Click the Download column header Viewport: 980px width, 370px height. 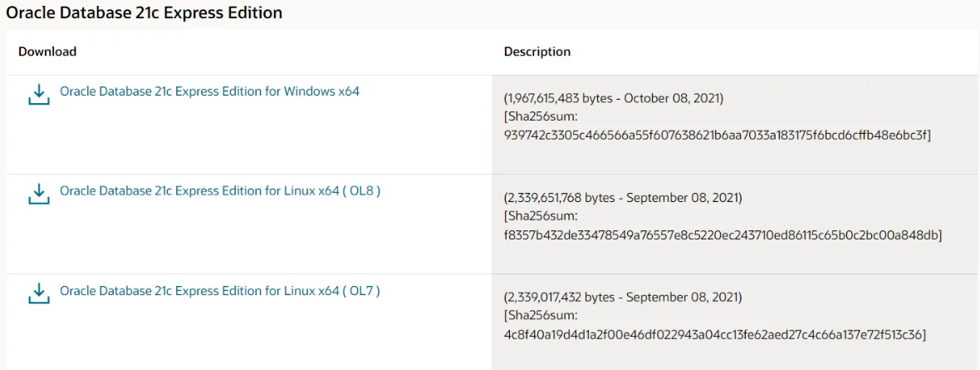47,52
